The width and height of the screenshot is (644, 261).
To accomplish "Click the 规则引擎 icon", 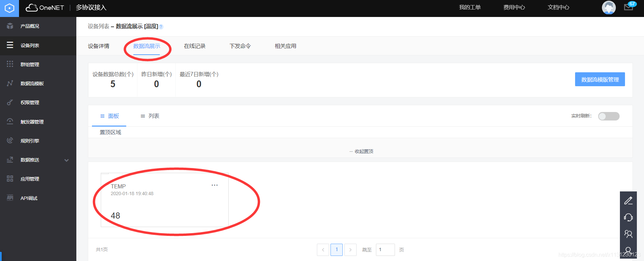I will click(10, 141).
